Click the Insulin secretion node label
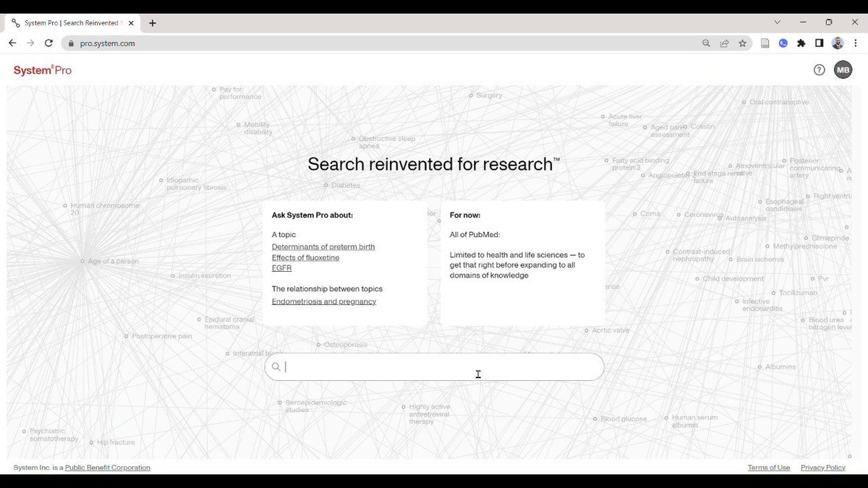Screen dimensions: 868x488 [205, 275]
